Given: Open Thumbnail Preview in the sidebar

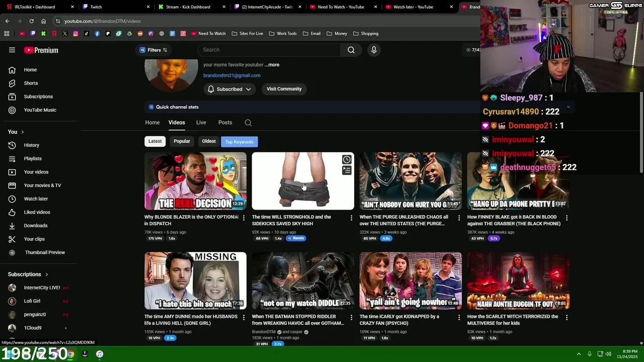Looking at the screenshot, I should point(45,252).
